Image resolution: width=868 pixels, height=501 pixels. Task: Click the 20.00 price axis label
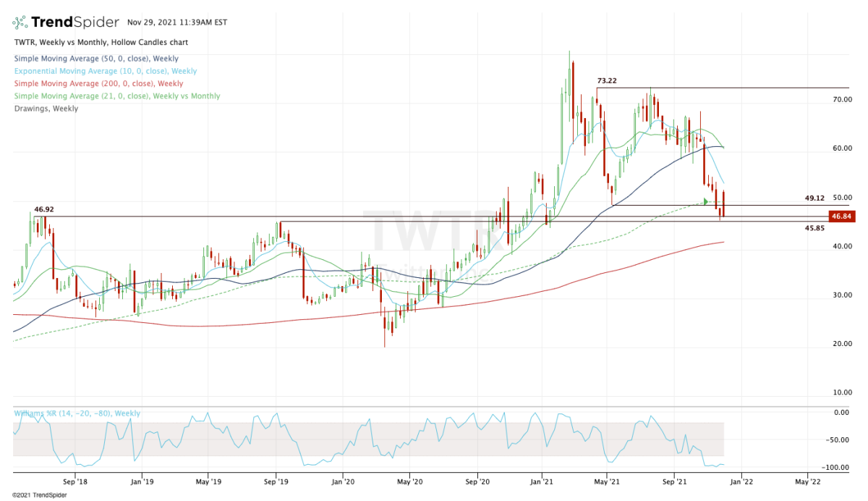point(842,344)
